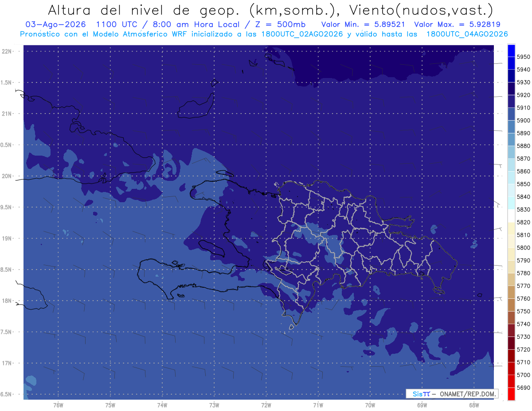
Task: Click the '5930' color scale value
Action: pos(523,82)
